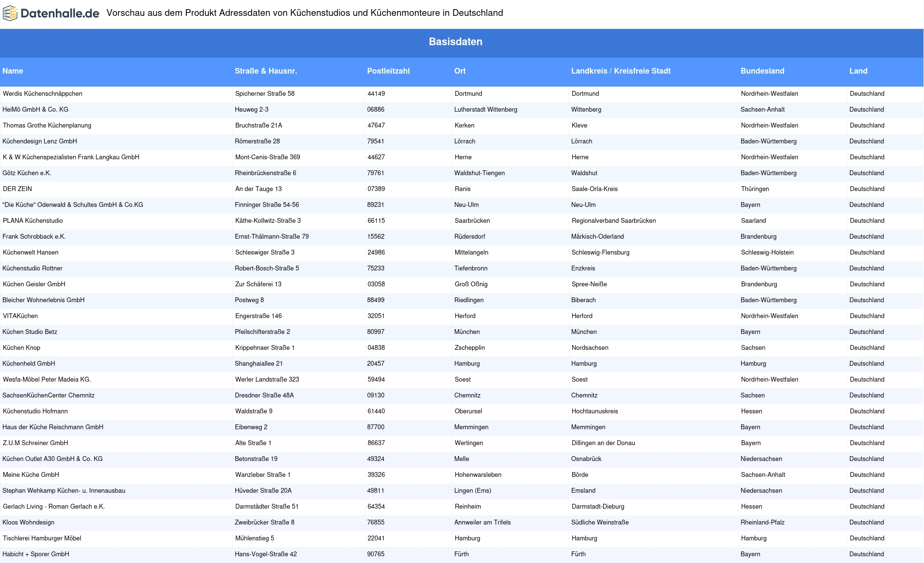Select the Schleswig-Holstein state cell
The height and width of the screenshot is (563, 924).
pos(767,253)
